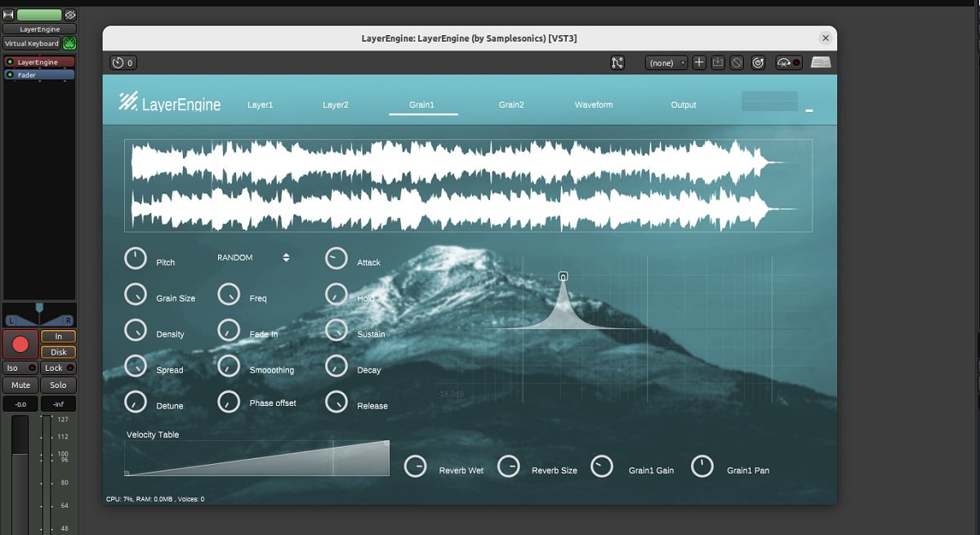Screen dimensions: 980x535
Task: Toggle the LayerEngine processor enable LED
Action: coord(11,62)
